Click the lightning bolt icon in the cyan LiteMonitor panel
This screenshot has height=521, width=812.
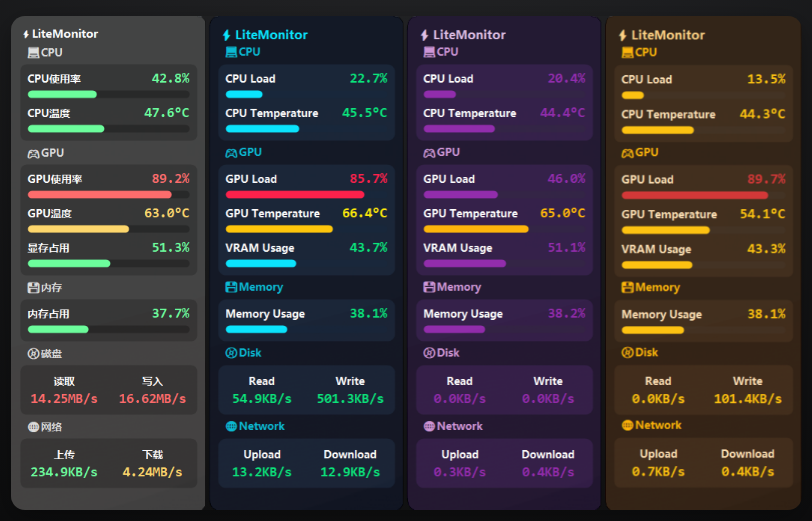pos(227,35)
